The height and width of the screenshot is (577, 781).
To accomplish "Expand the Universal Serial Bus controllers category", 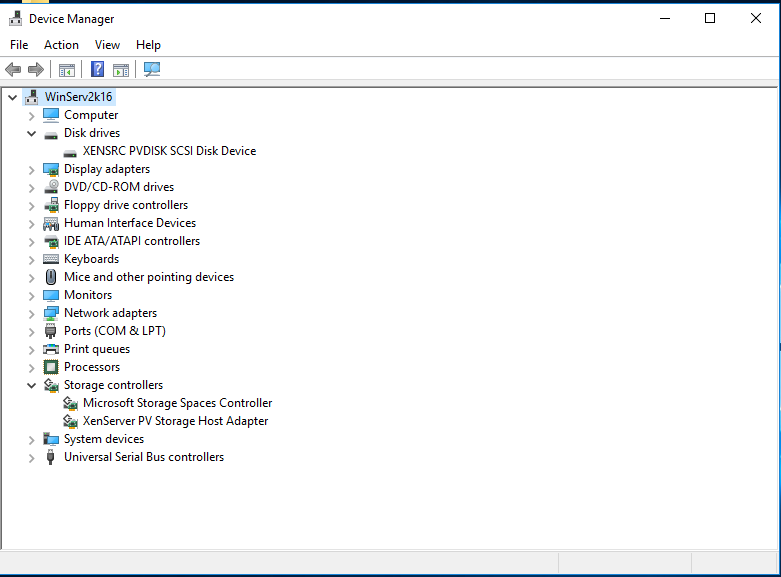I will coord(31,458).
